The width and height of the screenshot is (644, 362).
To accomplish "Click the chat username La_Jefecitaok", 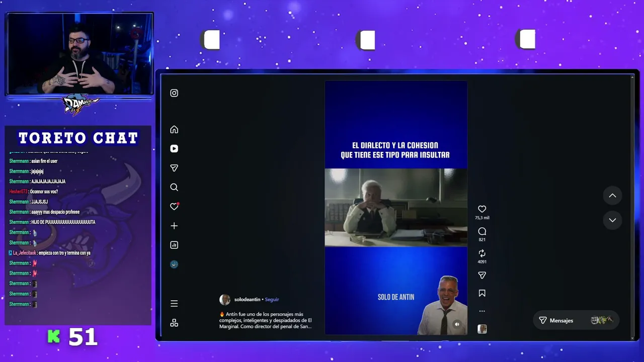I will tap(25, 253).
